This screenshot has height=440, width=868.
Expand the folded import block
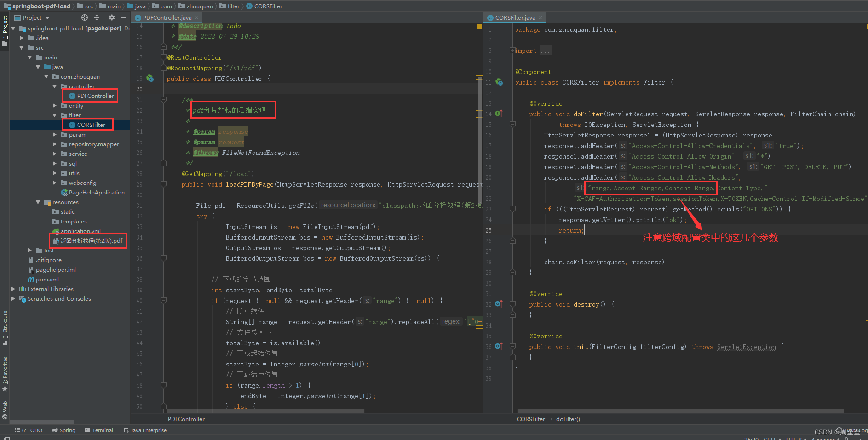pos(512,51)
